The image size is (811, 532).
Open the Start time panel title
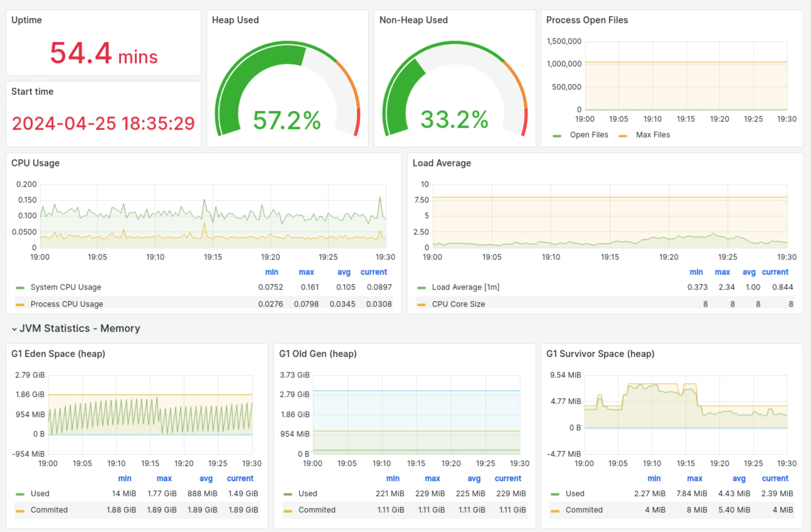32,91
